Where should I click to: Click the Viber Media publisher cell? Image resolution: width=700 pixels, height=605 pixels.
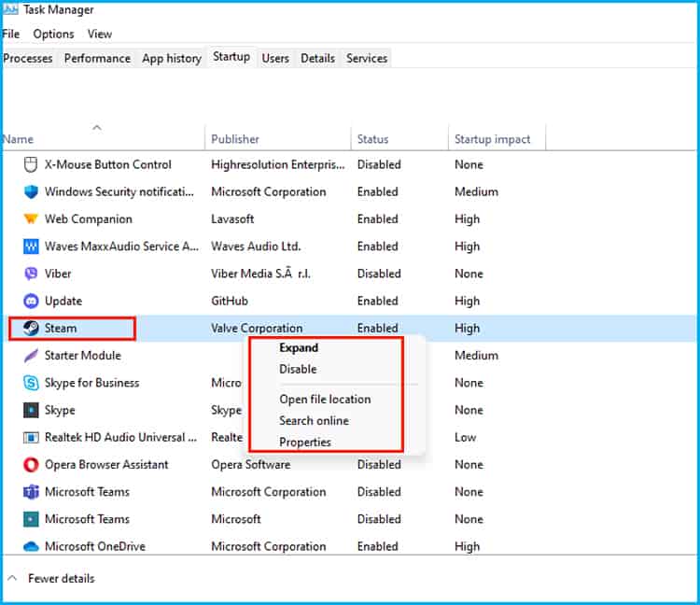coord(260,274)
